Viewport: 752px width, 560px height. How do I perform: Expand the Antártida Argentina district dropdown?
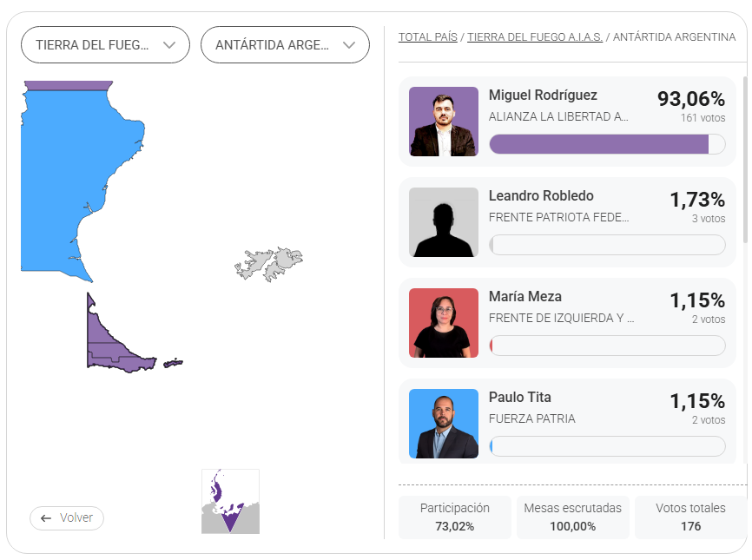click(x=285, y=45)
